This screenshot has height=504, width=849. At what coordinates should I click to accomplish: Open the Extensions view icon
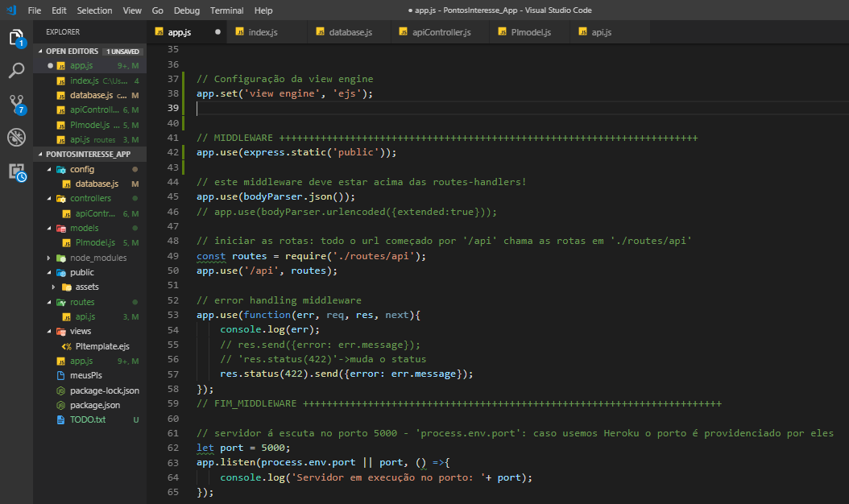coord(16,171)
